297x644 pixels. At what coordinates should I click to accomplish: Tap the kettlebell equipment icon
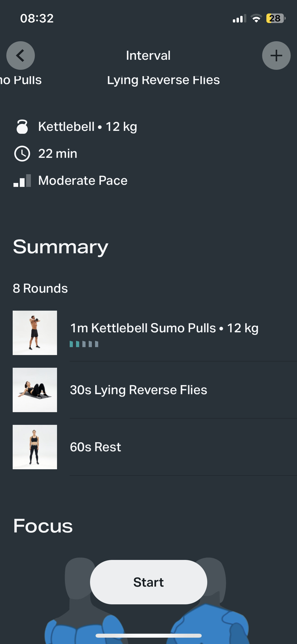[x=22, y=127]
